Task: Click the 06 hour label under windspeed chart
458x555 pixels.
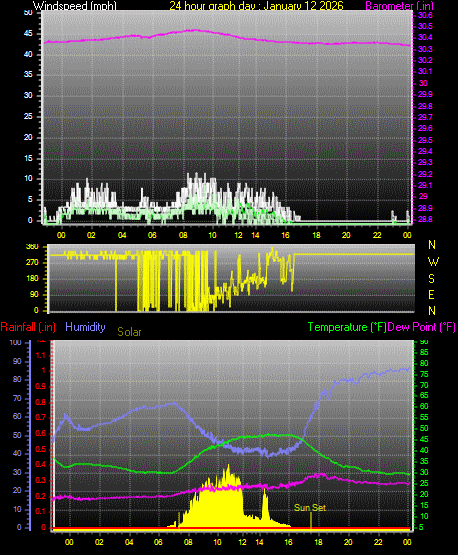Action: (152, 235)
